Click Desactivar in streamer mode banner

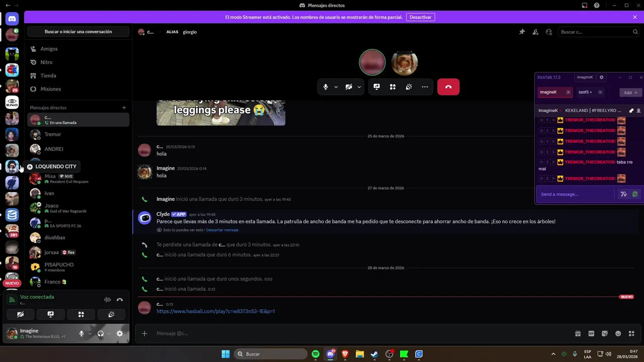pyautogui.click(x=420, y=17)
